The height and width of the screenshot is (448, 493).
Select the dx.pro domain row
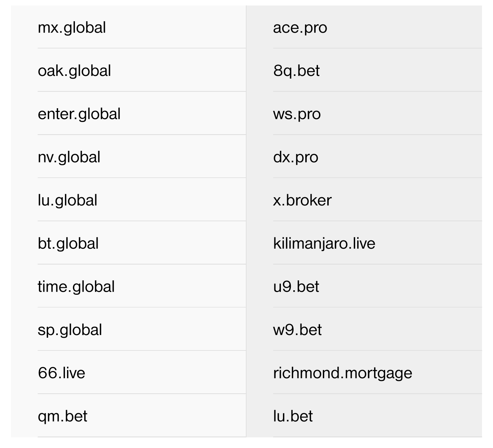(296, 157)
